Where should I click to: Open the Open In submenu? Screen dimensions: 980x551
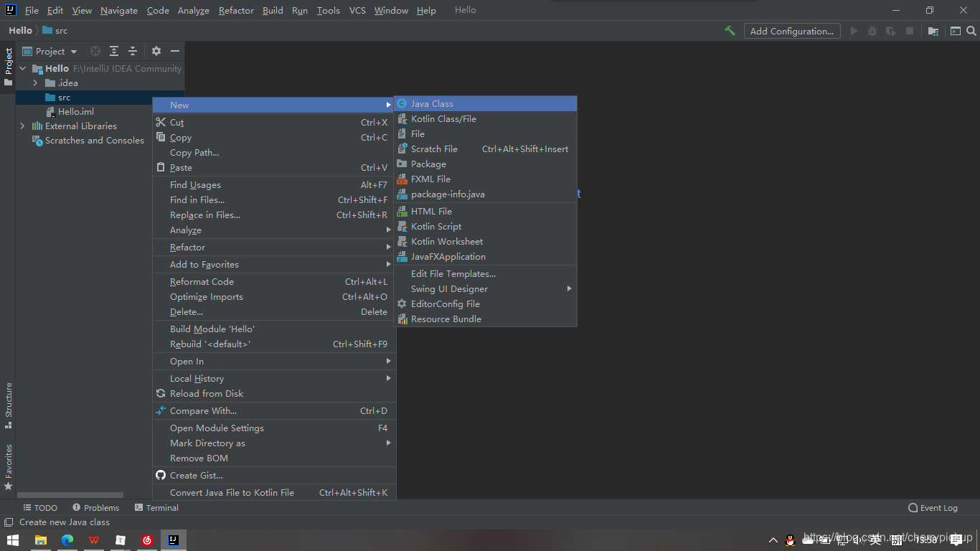tap(273, 361)
